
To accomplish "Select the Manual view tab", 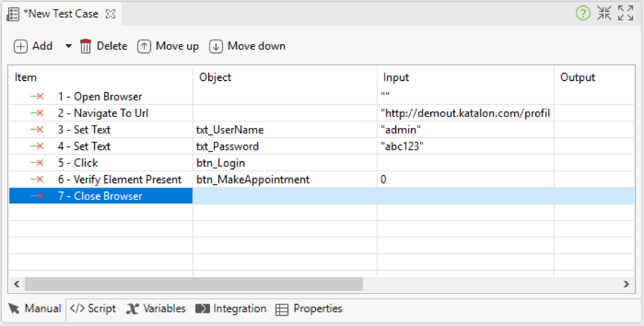I will [x=34, y=308].
